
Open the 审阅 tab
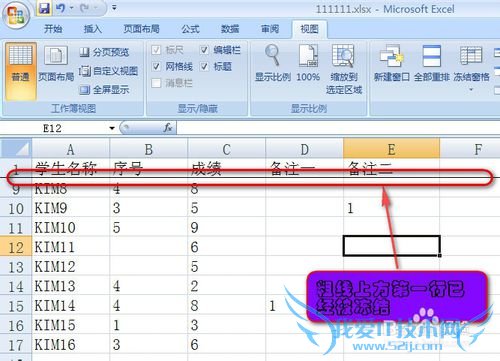[x=270, y=29]
